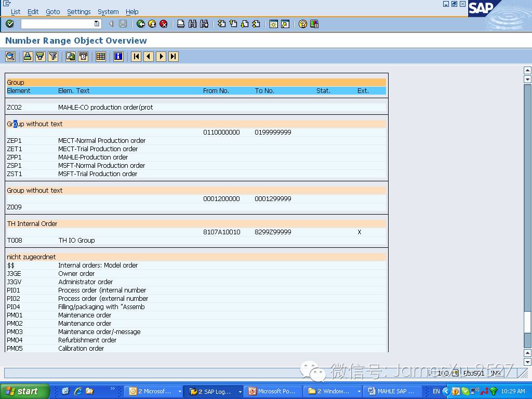Click the blue Information icon
This screenshot has height=399, width=532.
(x=118, y=56)
